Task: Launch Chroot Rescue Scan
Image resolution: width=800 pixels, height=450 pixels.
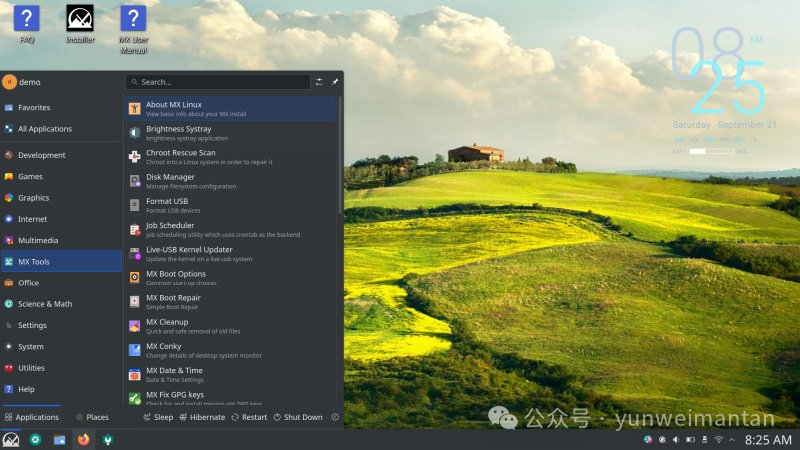Action: [230, 157]
